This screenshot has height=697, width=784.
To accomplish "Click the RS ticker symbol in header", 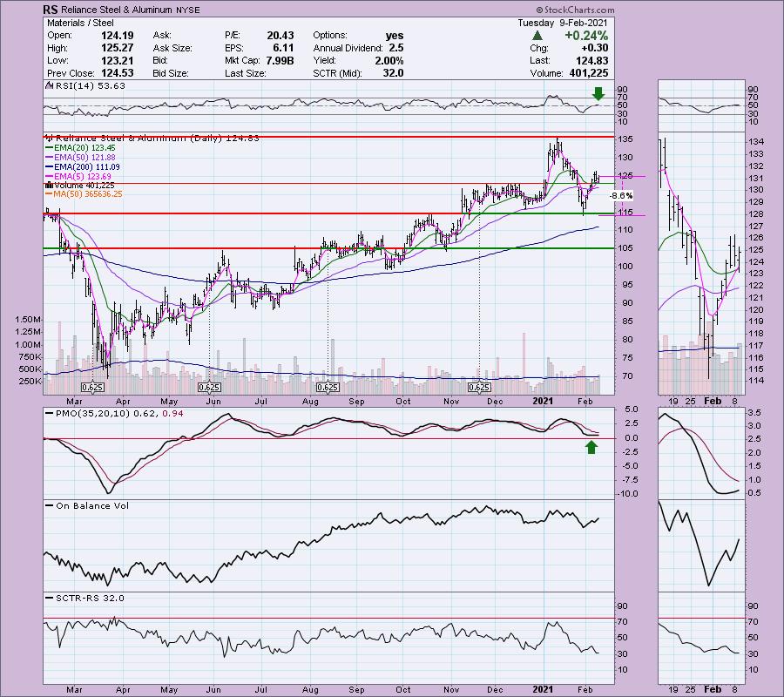I will (50, 10).
